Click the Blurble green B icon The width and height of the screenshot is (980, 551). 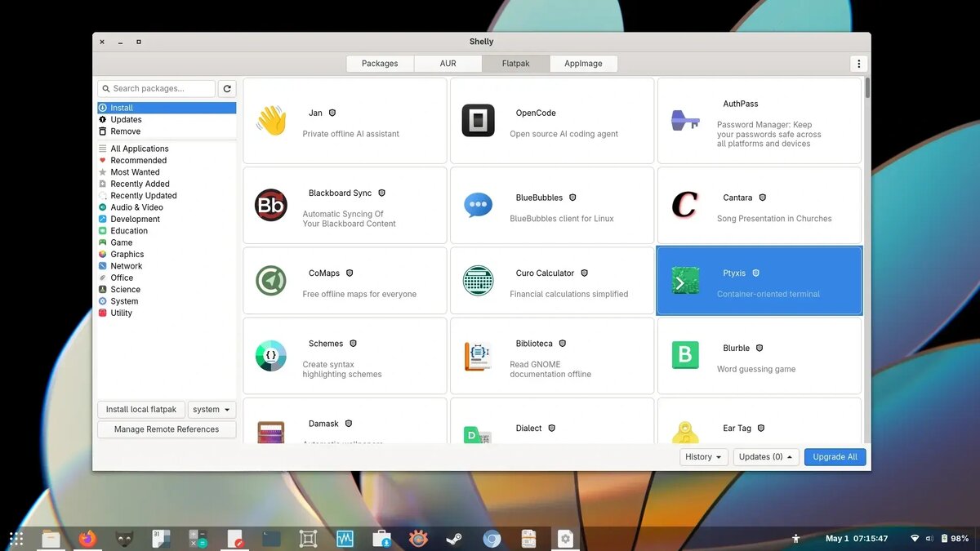coord(685,356)
